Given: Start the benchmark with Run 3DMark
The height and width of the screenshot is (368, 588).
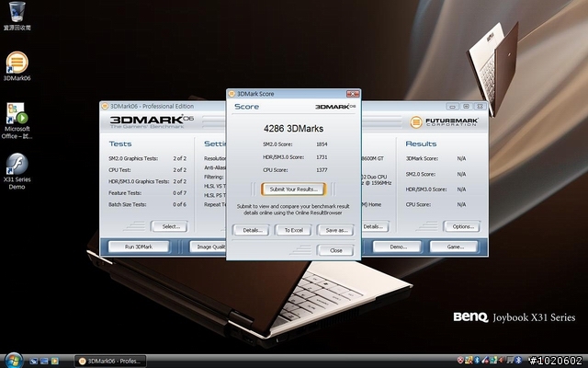Looking at the screenshot, I should (x=139, y=247).
